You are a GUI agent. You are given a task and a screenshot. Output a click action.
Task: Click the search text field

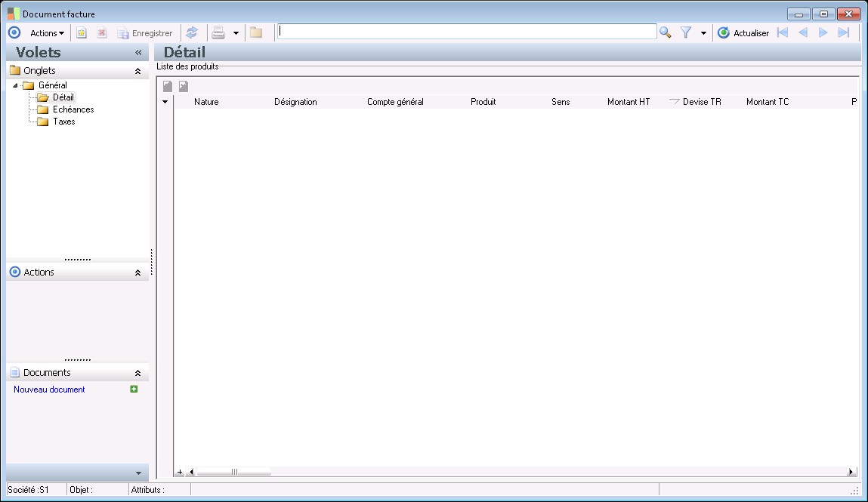[467, 32]
